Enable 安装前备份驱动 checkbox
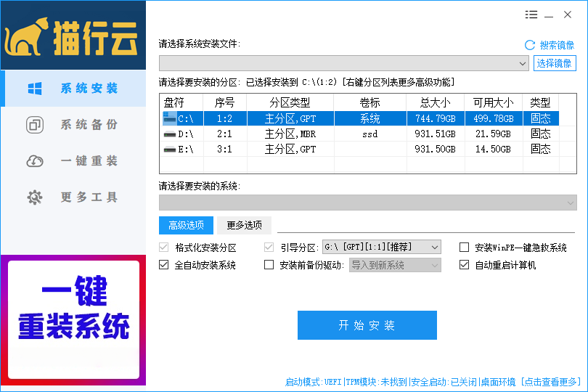Screen dimensions: 588x392 pos(269,265)
